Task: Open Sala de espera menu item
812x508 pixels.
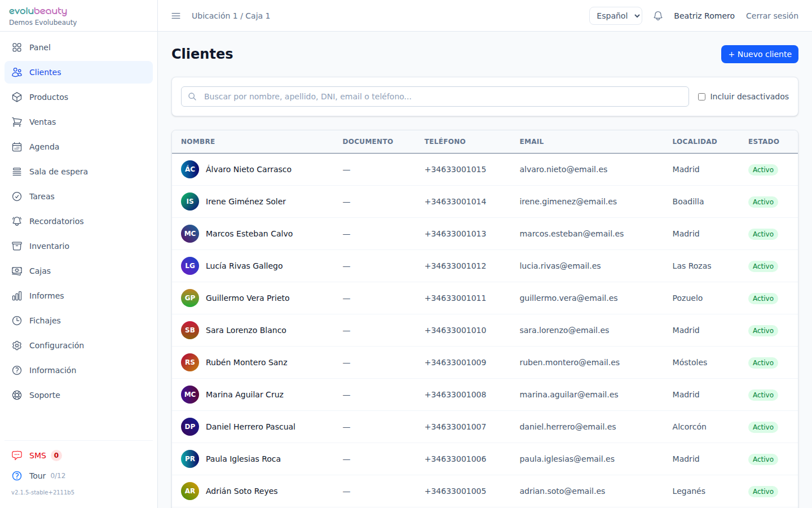Action: coord(58,172)
